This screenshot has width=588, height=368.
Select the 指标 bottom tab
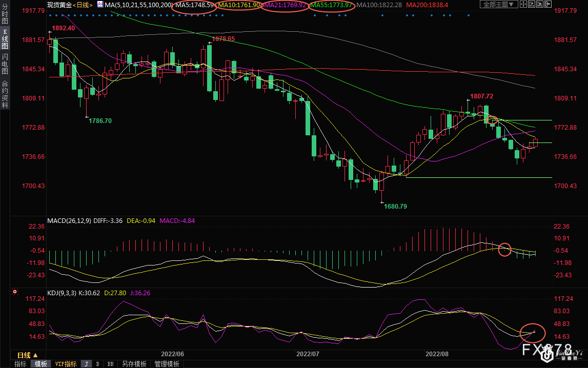[21, 364]
